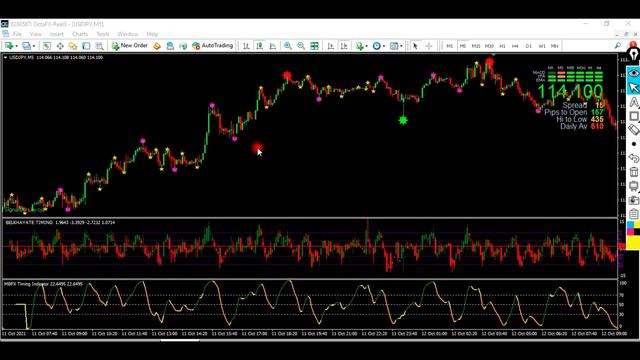Expand the Templates dropdown arrow

click(x=401, y=46)
